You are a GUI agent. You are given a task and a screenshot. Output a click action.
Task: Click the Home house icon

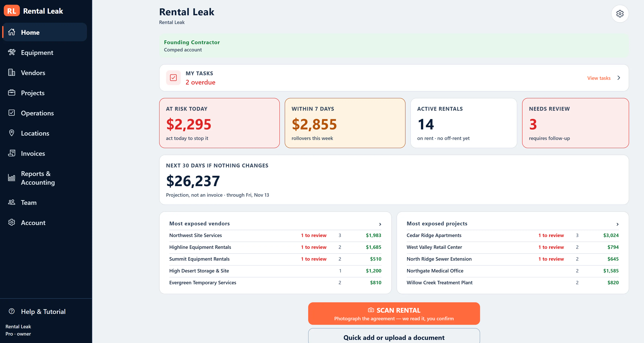pos(11,32)
